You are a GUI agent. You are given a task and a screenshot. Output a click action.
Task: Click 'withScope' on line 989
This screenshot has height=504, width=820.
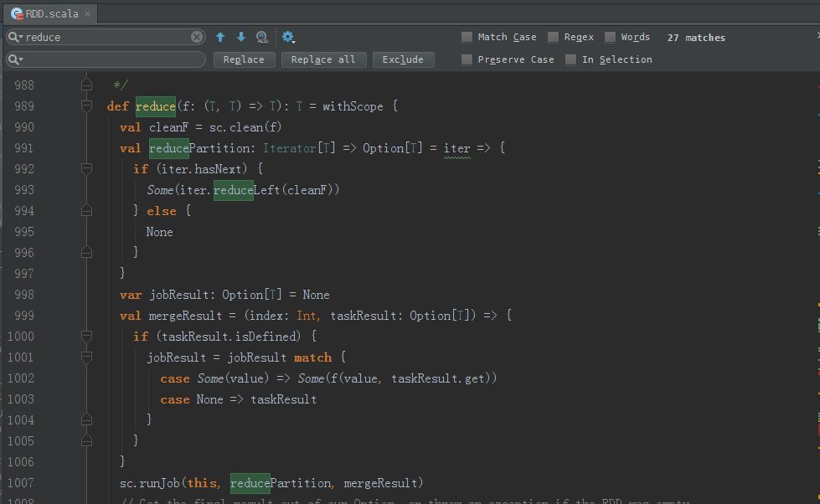pos(353,106)
